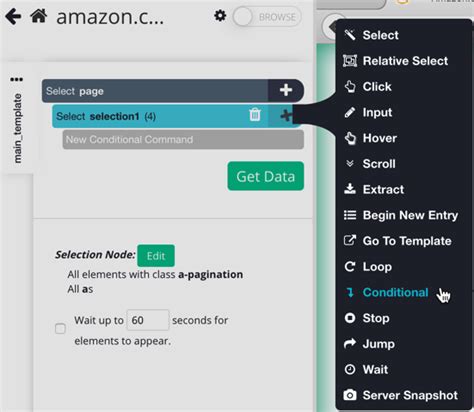
Task: Pick Begin New Entry command
Action: click(x=401, y=215)
